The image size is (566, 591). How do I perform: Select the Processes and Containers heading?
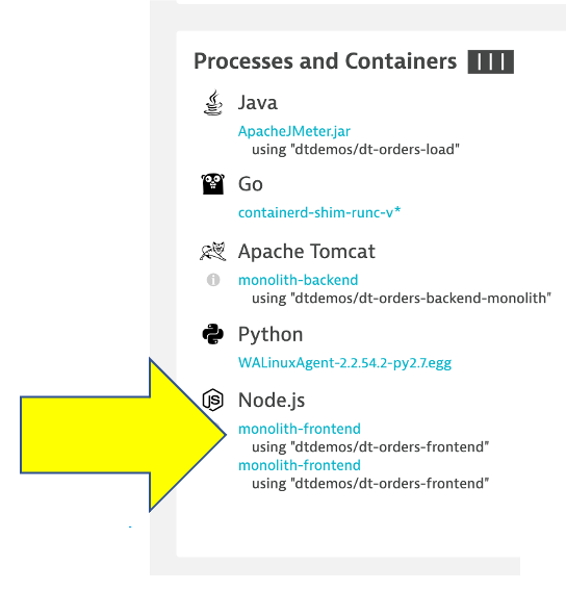[x=325, y=61]
